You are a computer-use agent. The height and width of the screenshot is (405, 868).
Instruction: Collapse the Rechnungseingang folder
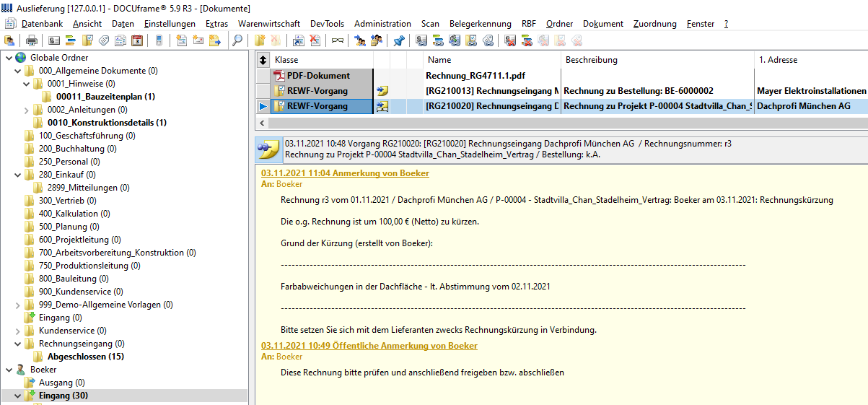(x=17, y=343)
